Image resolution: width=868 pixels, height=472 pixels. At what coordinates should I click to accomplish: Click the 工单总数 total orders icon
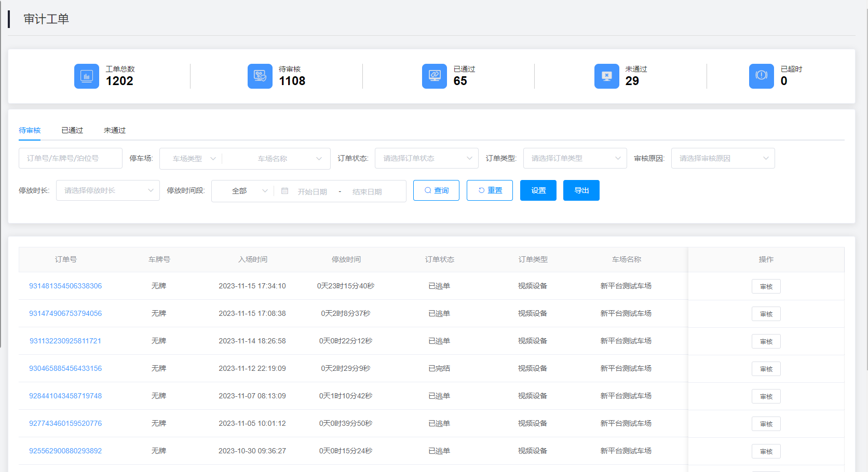coord(86,76)
